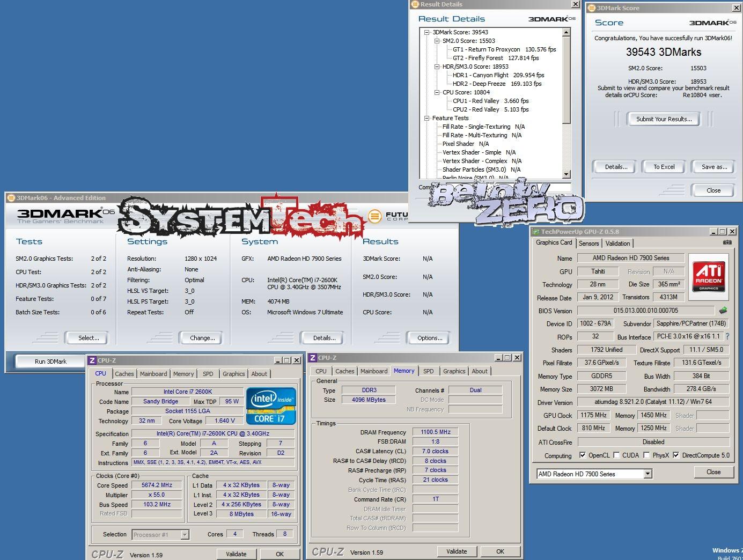Open the Graphics tab in the Memory CPU-Z window
Screen dimensions: 743x560
pyautogui.click(x=454, y=371)
